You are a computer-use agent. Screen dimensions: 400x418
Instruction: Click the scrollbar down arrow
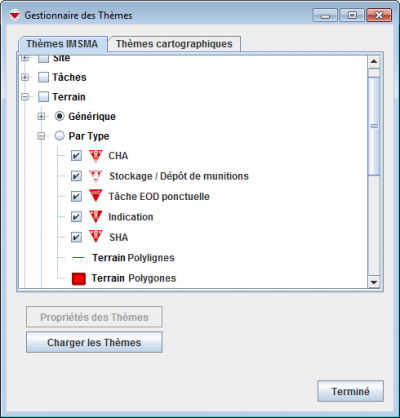tap(374, 282)
